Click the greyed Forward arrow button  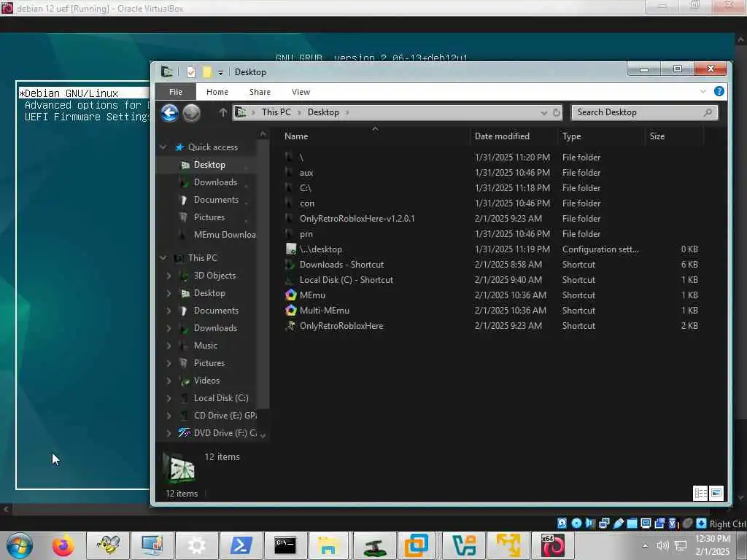[x=192, y=113]
